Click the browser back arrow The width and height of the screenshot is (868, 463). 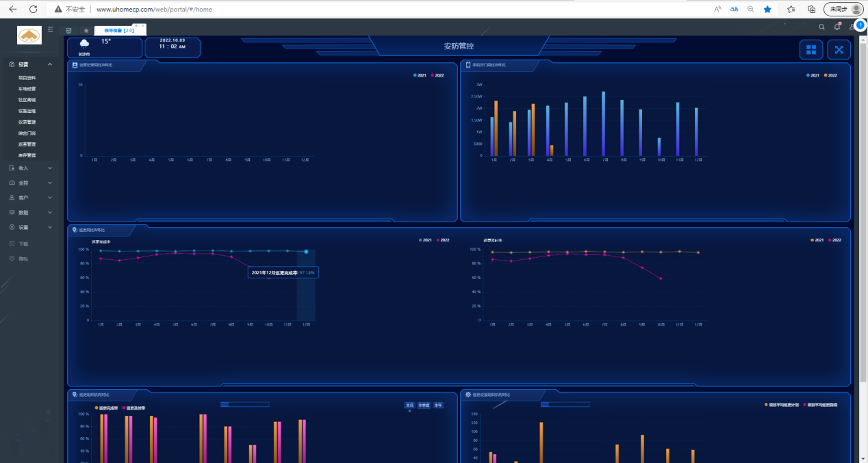point(13,10)
